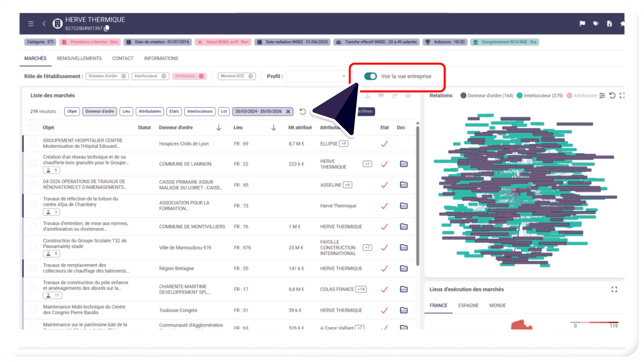Select all markets with header checkbox
The width and height of the screenshot is (644, 362).
[33, 127]
